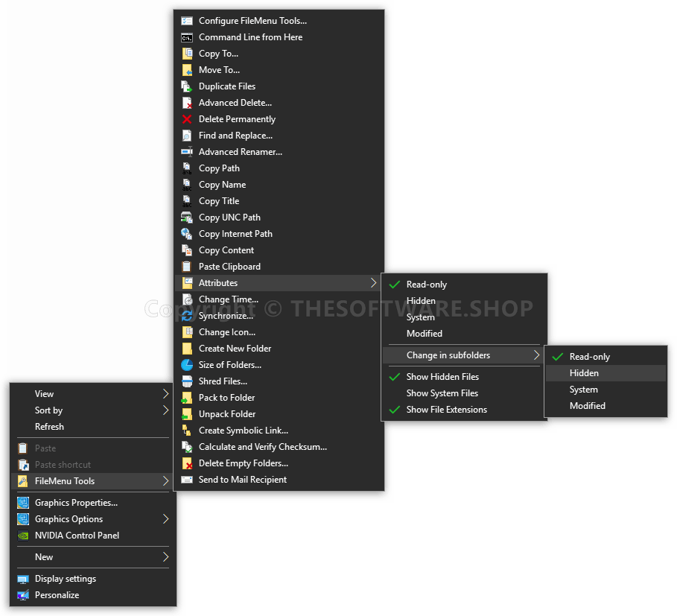The image size is (677, 616).
Task: Toggle Modified attribute in the Attributes submenu
Action: coord(464,334)
